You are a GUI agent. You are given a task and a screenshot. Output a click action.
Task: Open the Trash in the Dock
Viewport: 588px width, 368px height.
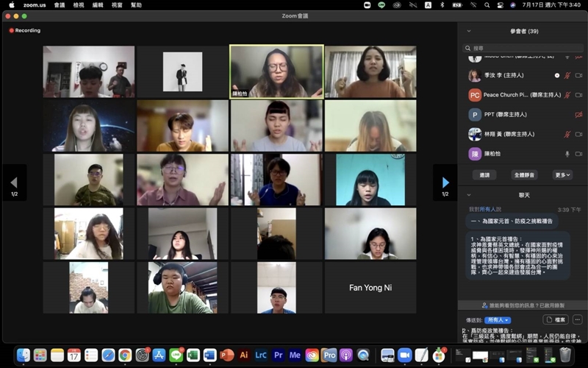tap(565, 355)
